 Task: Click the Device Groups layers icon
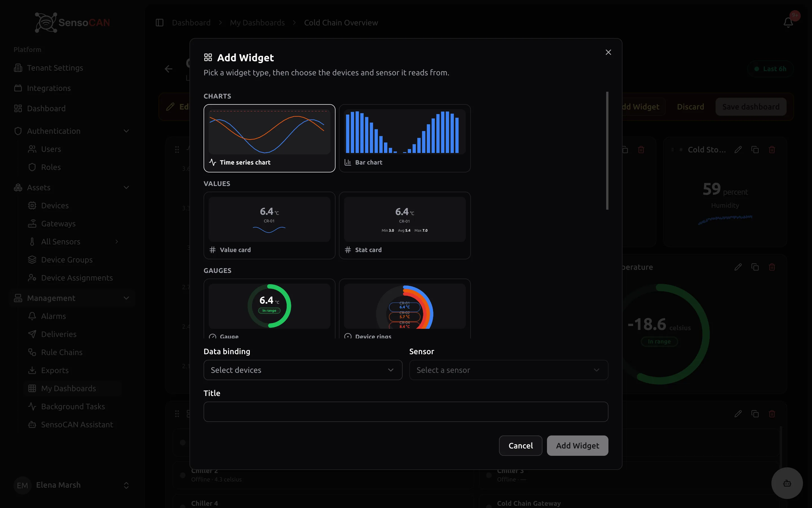pos(32,260)
